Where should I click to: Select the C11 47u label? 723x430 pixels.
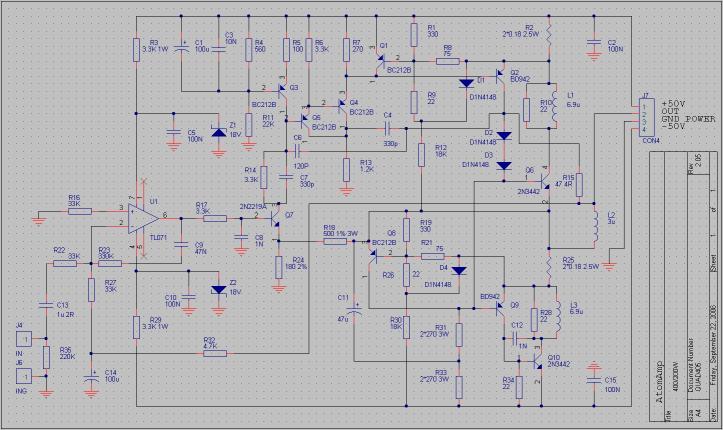pyautogui.click(x=344, y=308)
